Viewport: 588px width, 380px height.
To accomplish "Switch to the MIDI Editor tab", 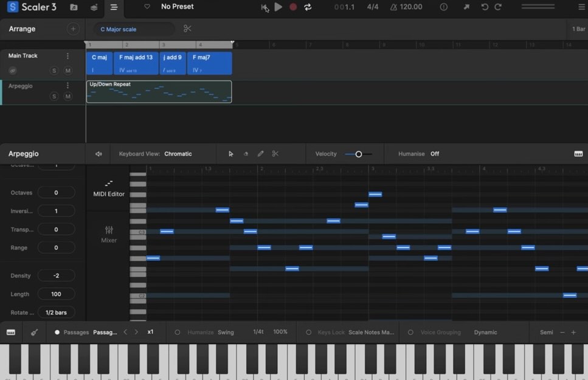I will point(108,188).
